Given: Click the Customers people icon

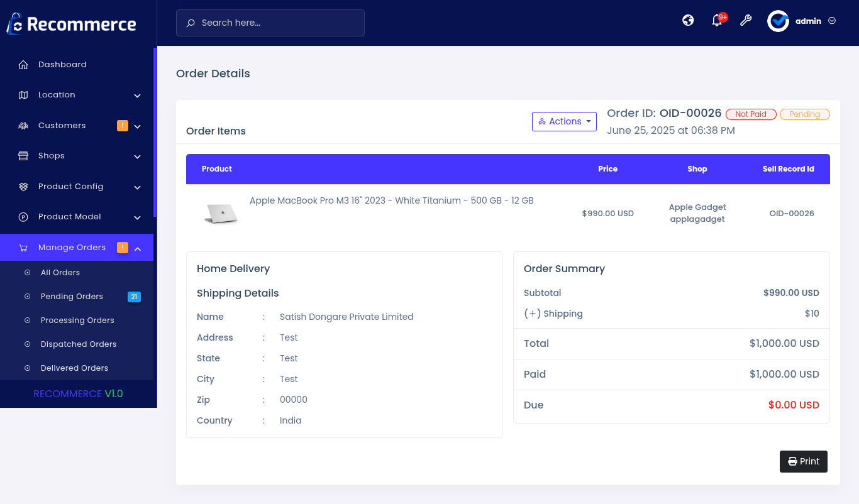Looking at the screenshot, I should pos(23,126).
